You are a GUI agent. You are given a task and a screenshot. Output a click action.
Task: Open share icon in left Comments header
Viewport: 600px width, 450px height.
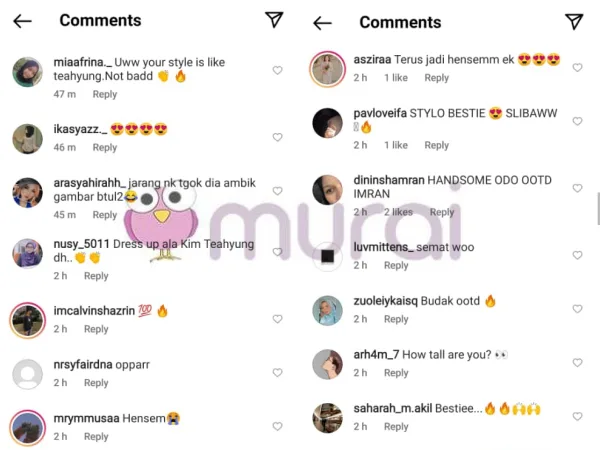[x=274, y=20]
